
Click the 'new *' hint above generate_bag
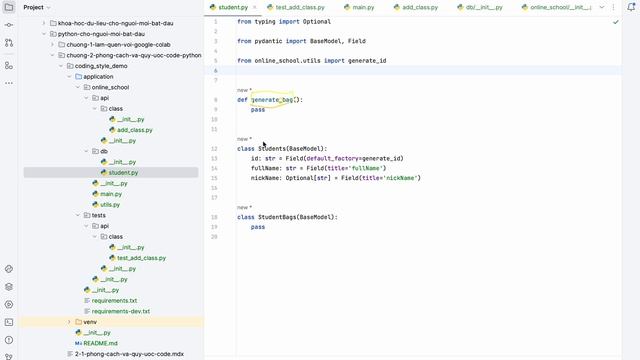pyautogui.click(x=244, y=90)
